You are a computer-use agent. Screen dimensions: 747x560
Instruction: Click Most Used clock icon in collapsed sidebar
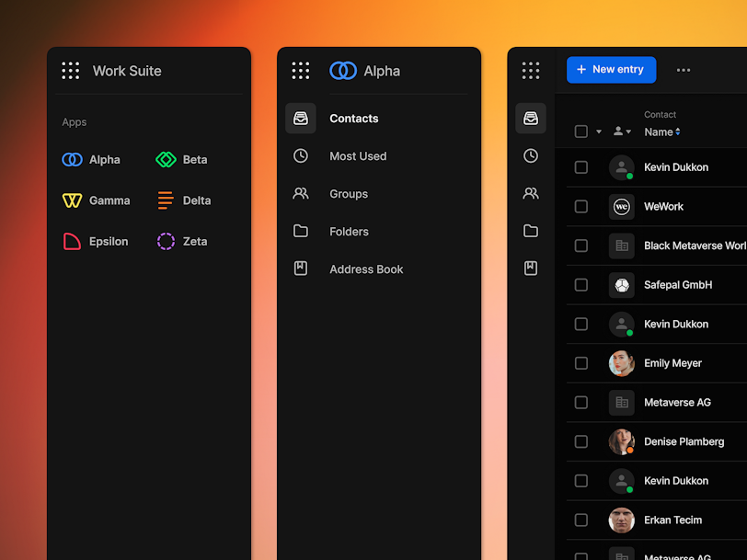pos(531,155)
